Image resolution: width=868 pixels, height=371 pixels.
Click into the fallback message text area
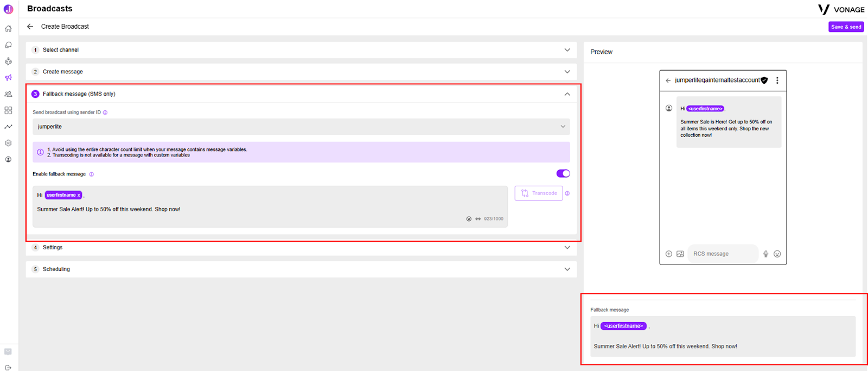tap(270, 206)
